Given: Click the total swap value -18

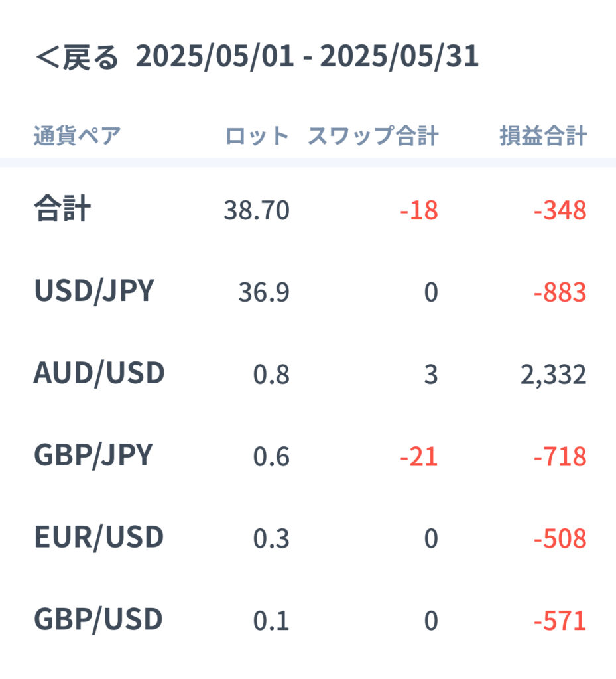Looking at the screenshot, I should pos(419,210).
